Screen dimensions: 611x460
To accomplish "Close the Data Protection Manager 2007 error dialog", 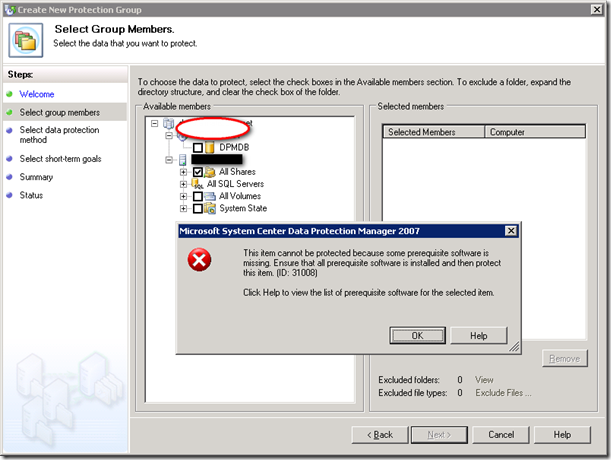I will 511,231.
